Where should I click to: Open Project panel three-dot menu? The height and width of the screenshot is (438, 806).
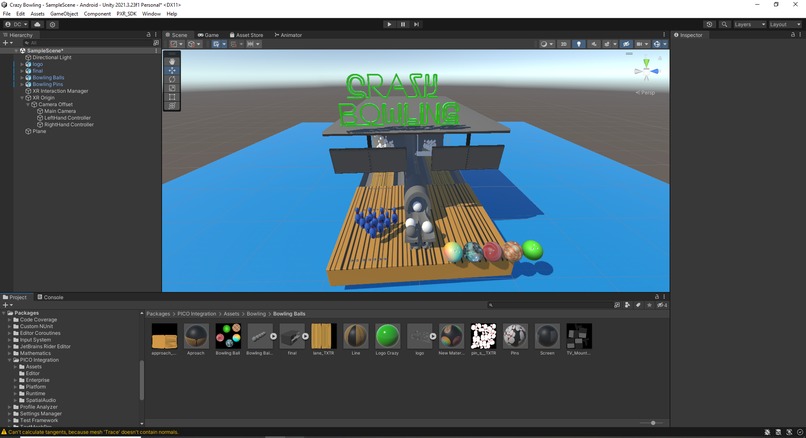[664, 297]
